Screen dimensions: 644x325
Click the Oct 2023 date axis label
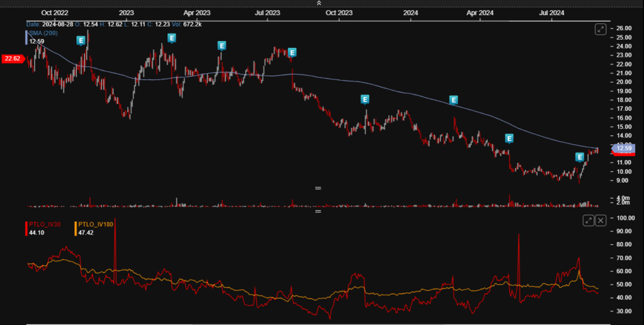point(339,13)
